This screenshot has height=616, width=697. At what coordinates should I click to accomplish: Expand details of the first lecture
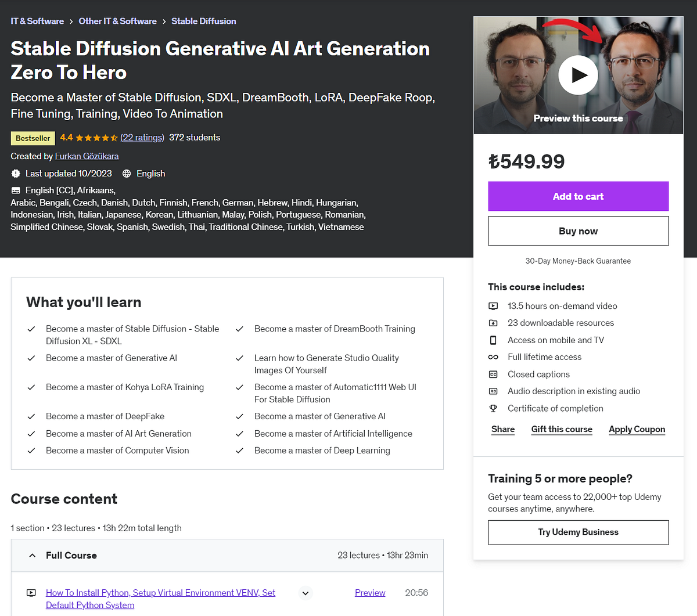pyautogui.click(x=305, y=593)
